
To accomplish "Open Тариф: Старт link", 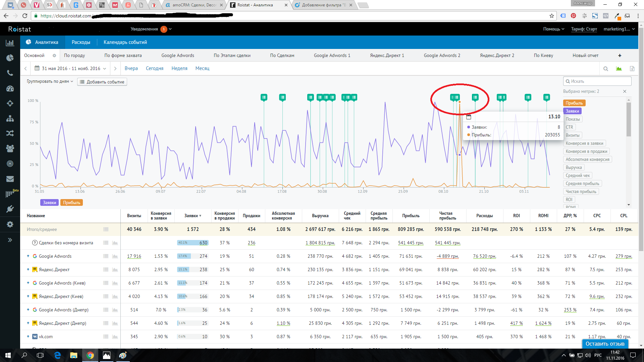I will [584, 29].
